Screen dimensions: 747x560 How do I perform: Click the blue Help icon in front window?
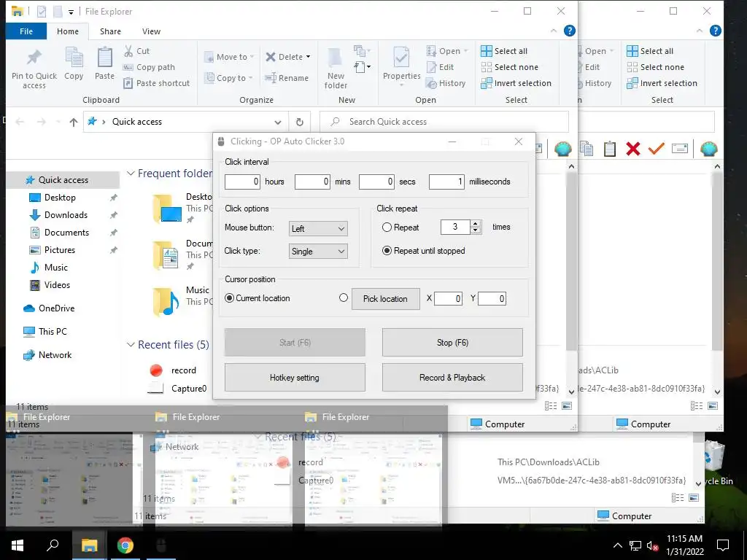coord(569,31)
